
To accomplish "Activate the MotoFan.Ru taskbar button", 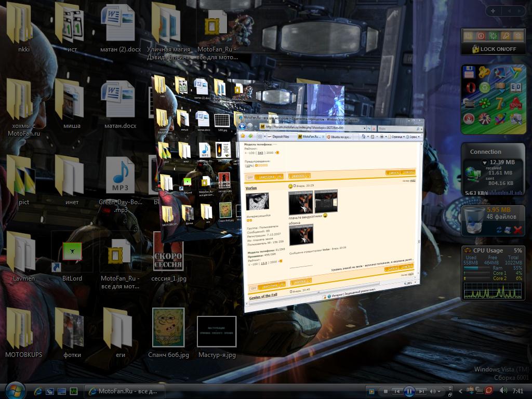I will [x=125, y=391].
